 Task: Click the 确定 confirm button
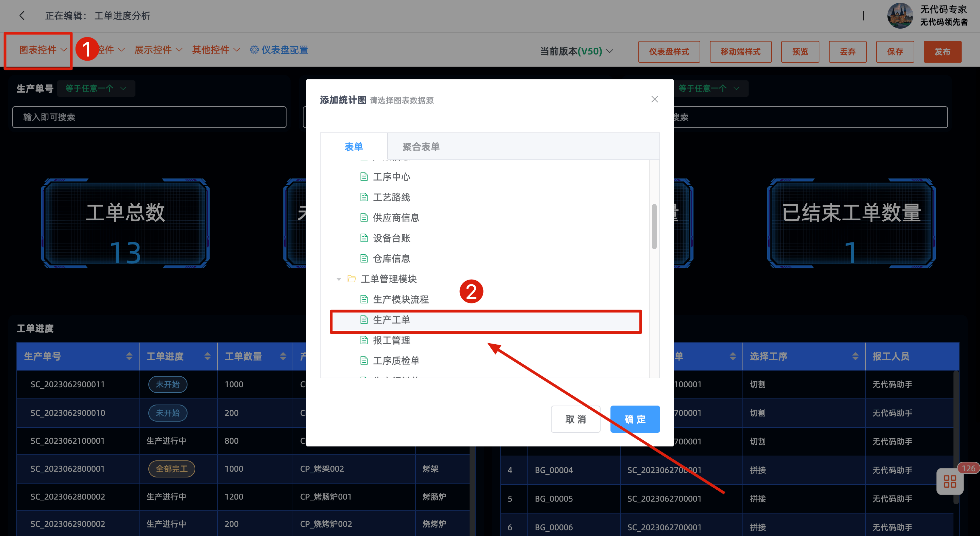pyautogui.click(x=635, y=419)
